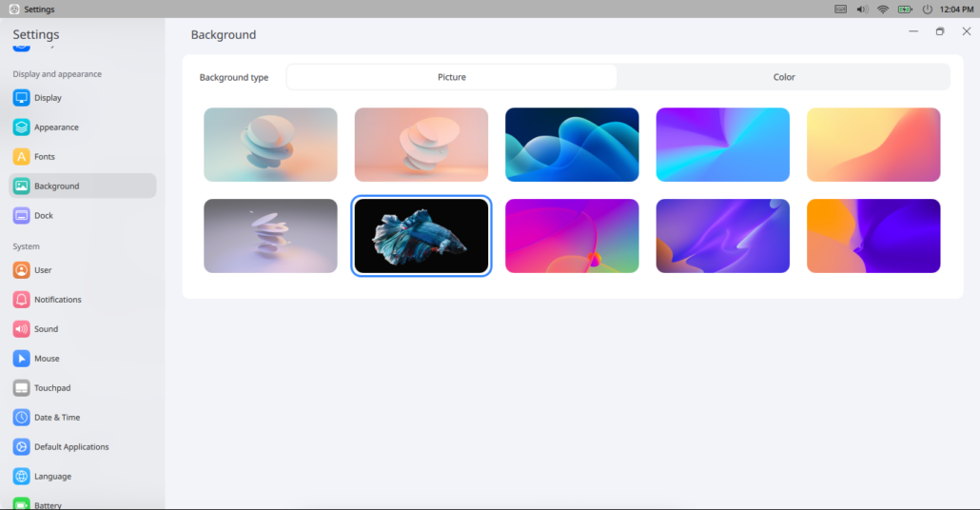
Task: Open Default Applications icon
Action: 21,446
